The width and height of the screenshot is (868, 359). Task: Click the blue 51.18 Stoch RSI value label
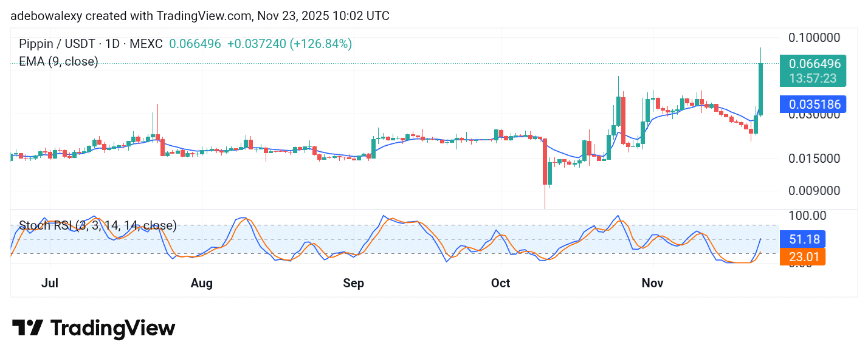(803, 239)
